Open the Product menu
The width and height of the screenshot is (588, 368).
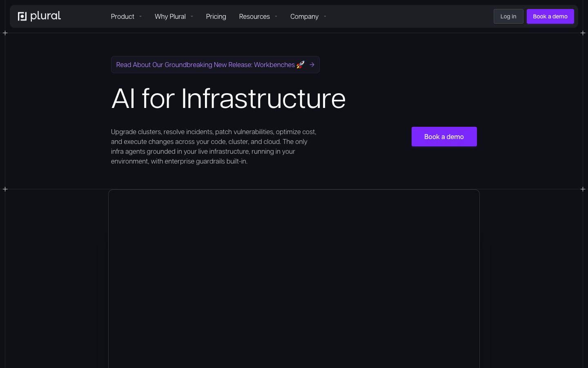click(x=122, y=16)
